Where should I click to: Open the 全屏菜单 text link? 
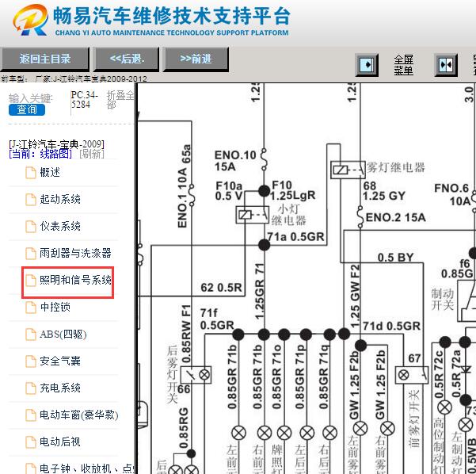pos(403,65)
